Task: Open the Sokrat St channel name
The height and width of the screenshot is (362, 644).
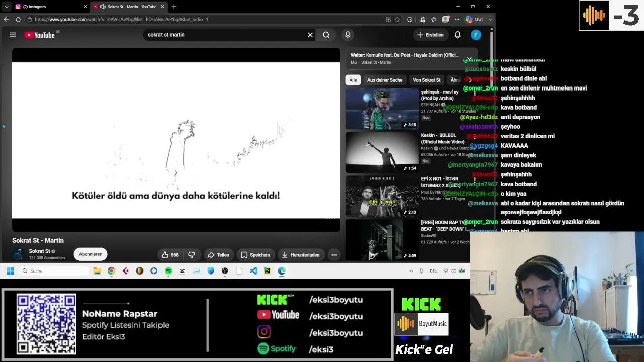Action: point(39,251)
